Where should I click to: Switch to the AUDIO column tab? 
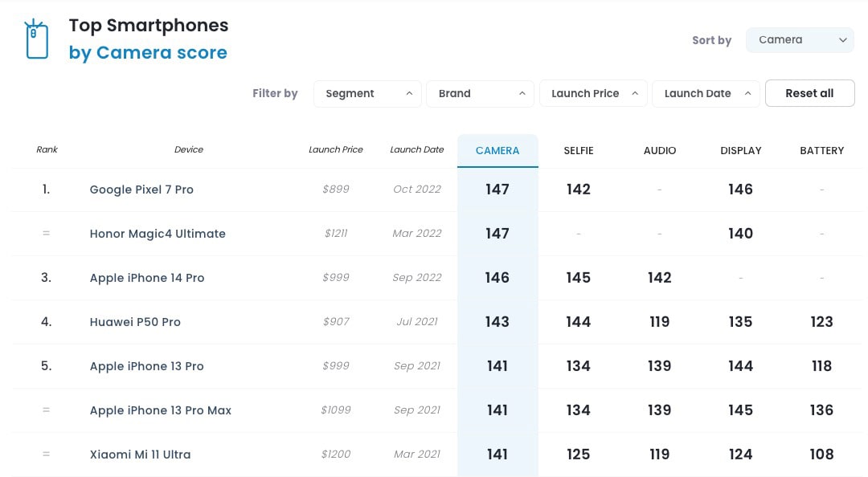660,150
